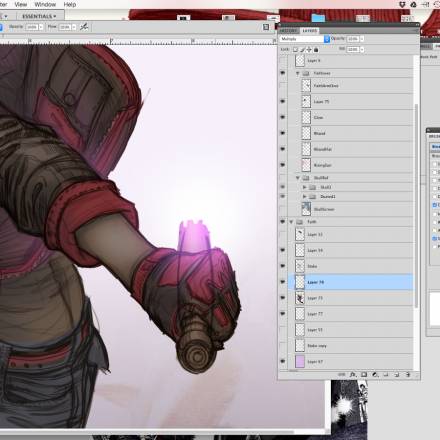Select Layer 73 in layers list

351,298
